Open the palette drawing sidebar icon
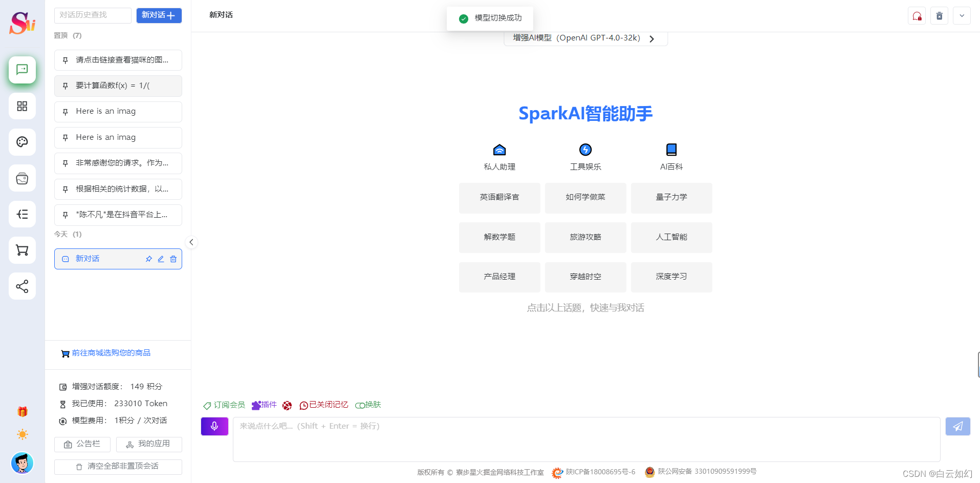The height and width of the screenshot is (483, 980). (x=22, y=142)
